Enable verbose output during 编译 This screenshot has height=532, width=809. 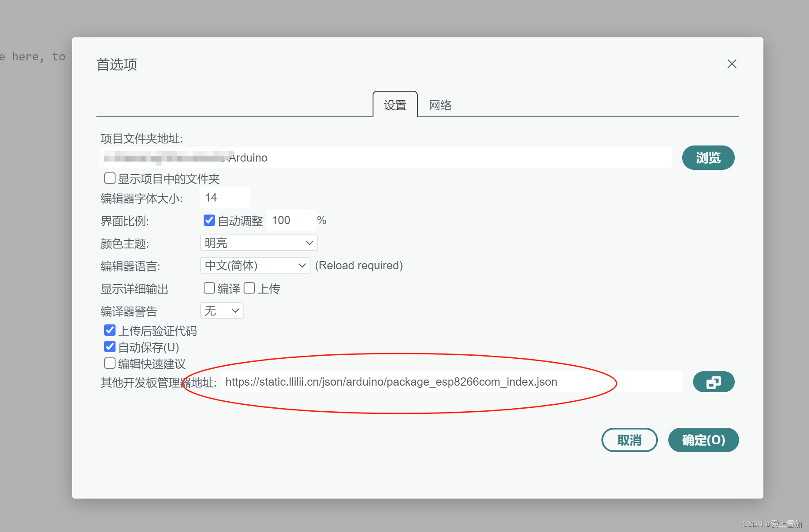209,287
